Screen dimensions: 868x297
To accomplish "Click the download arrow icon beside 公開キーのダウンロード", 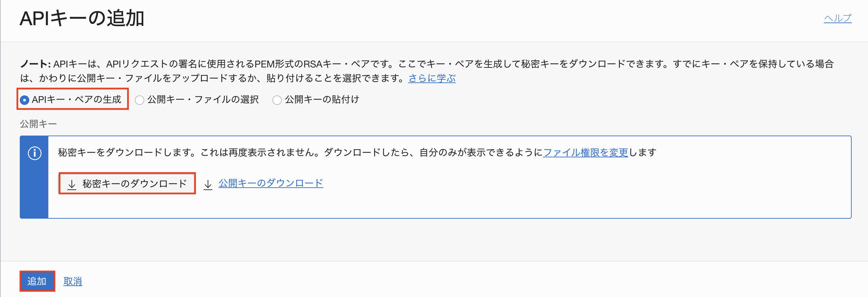I will pos(208,184).
